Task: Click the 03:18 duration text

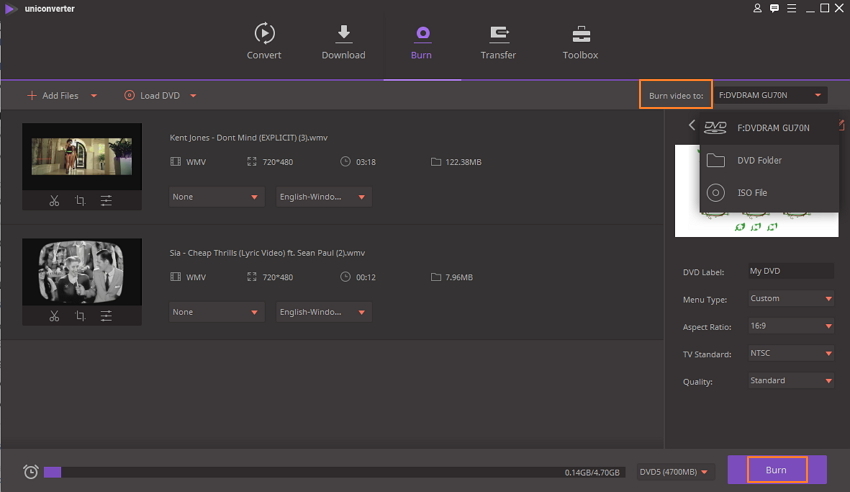Action: pyautogui.click(x=365, y=162)
